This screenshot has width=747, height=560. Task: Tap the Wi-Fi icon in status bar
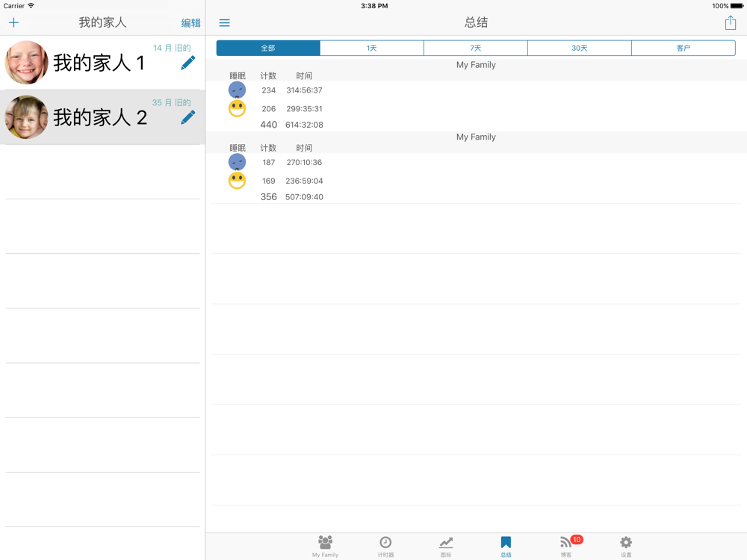tap(31, 6)
